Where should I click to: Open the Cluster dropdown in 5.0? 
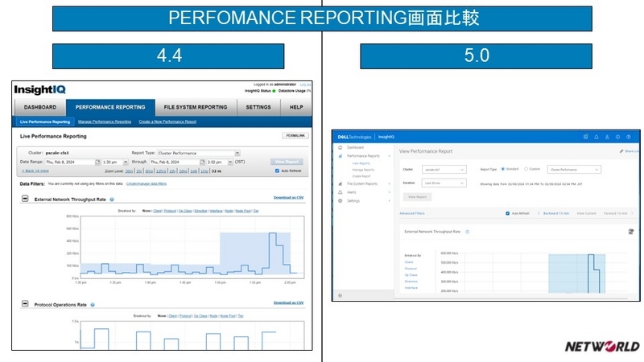444,170
